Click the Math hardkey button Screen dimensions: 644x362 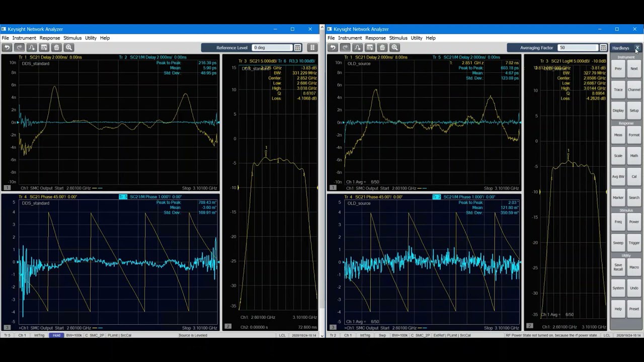pyautogui.click(x=634, y=155)
